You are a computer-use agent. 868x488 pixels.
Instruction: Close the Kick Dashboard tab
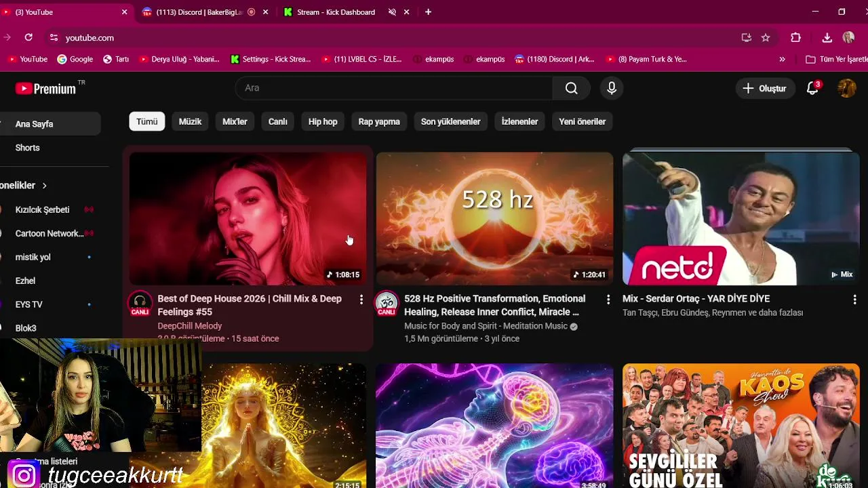(x=407, y=12)
